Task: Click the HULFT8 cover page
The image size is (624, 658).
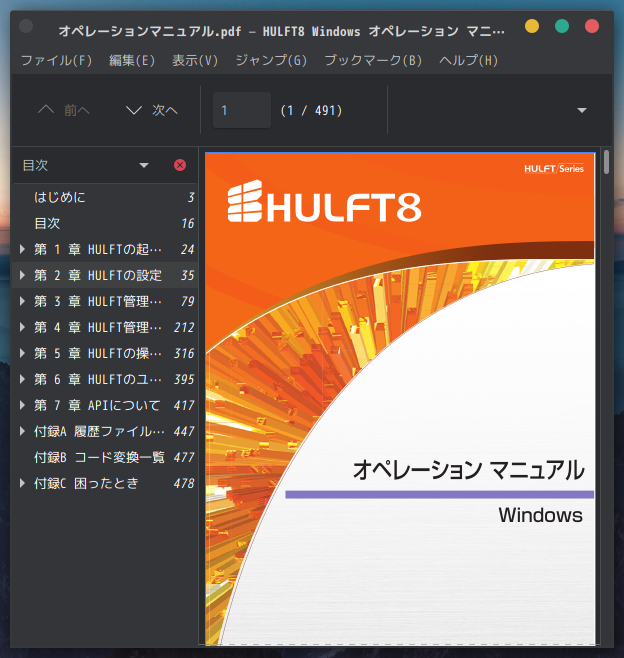Action: pos(400,399)
